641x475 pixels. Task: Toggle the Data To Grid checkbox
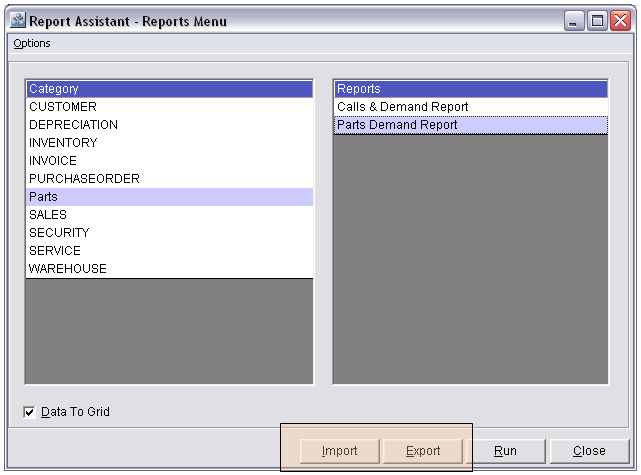pyautogui.click(x=29, y=412)
